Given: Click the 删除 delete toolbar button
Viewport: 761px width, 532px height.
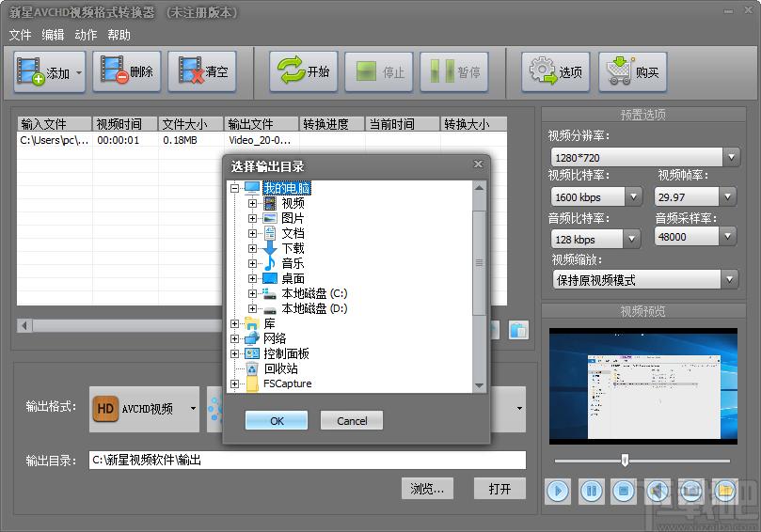Looking at the screenshot, I should point(127,71).
